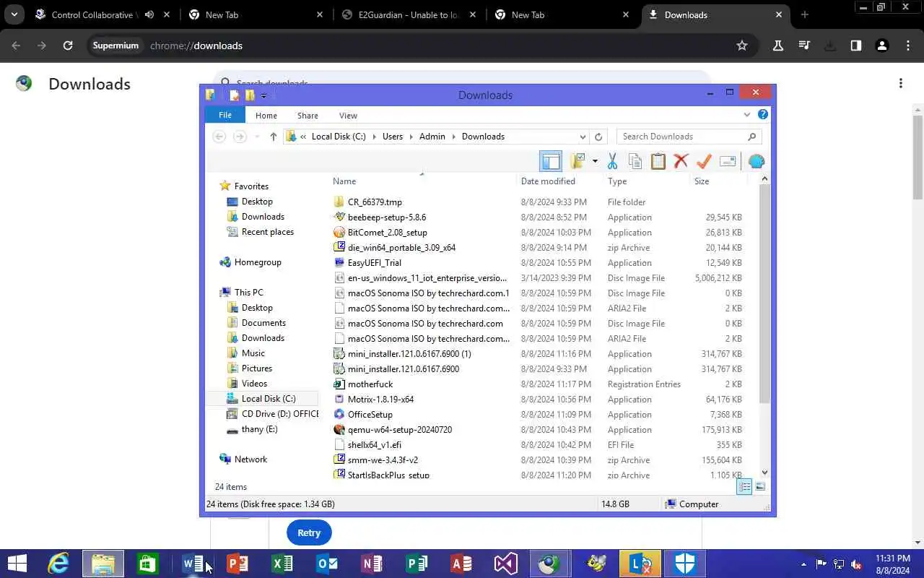Open the Explorer Help question mark icon
Viewport: 924px width, 578px height.
pos(763,114)
